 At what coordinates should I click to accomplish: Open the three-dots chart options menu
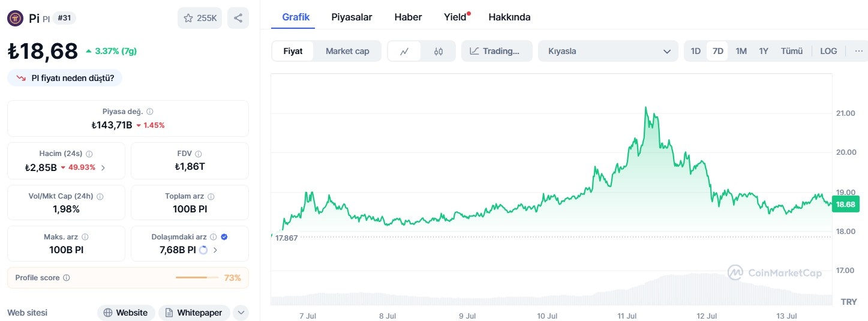(x=858, y=51)
